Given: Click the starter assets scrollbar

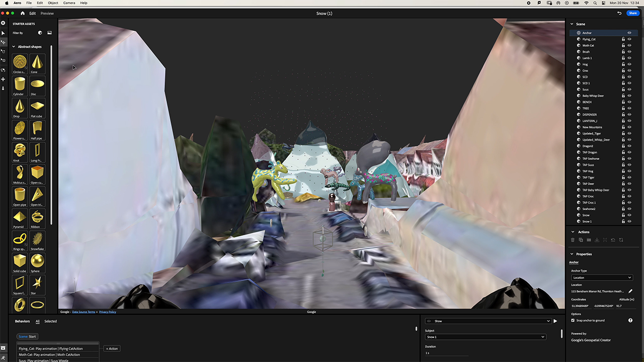Looking at the screenshot, I should pyautogui.click(x=51, y=135).
